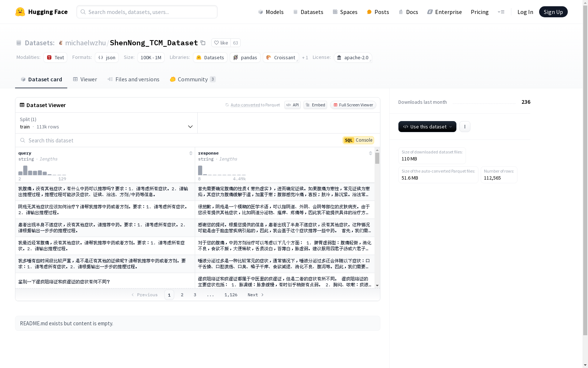Click the table scroll up arrow

(x=377, y=150)
